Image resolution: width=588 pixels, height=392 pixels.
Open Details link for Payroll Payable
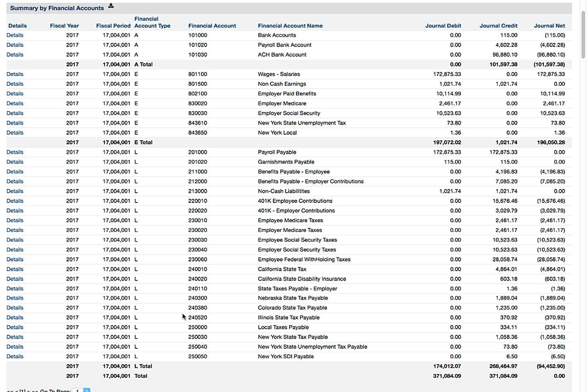pyautogui.click(x=15, y=152)
